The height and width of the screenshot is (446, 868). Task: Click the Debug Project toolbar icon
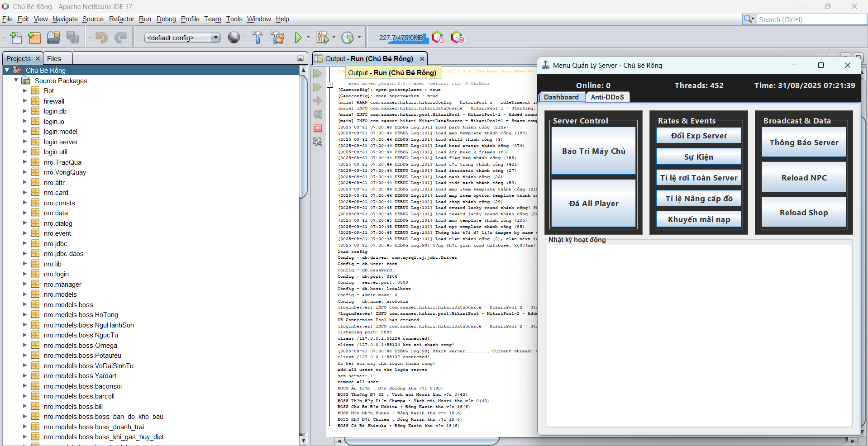pyautogui.click(x=323, y=38)
